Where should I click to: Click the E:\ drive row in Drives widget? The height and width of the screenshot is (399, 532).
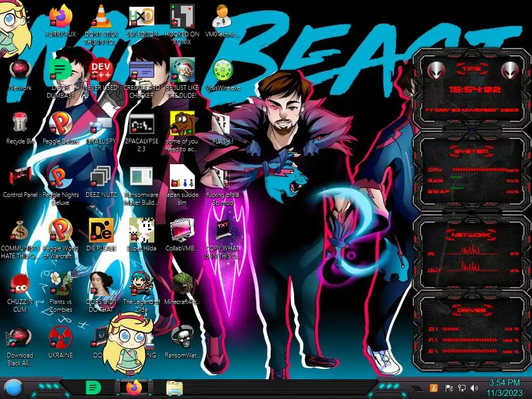pos(474,351)
